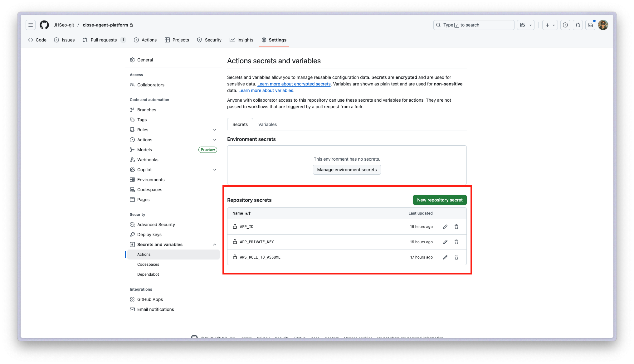Click New repository secret button

pos(440,200)
